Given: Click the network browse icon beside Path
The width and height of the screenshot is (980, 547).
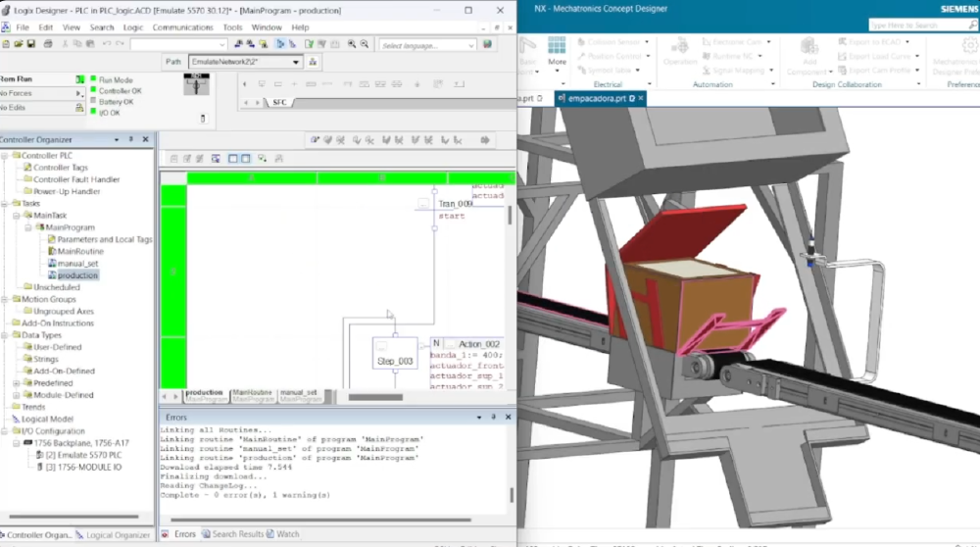Looking at the screenshot, I should 313,62.
